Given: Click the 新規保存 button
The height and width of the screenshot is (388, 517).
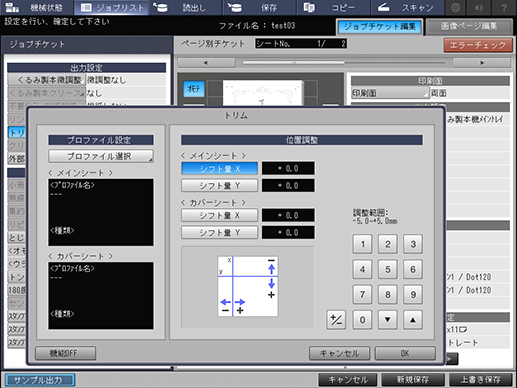Looking at the screenshot, I should (413, 380).
